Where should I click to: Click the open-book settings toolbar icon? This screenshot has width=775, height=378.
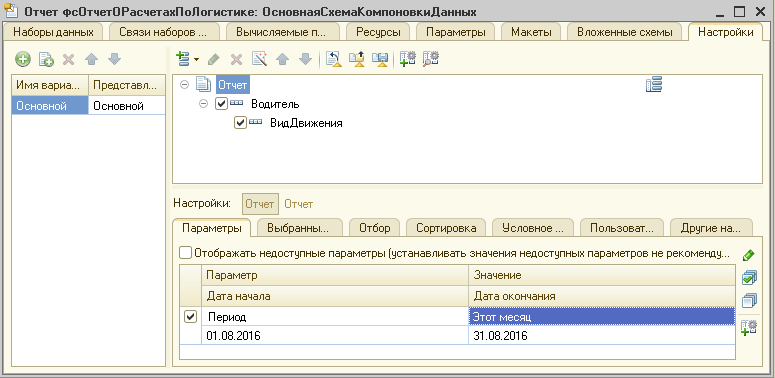[380, 59]
